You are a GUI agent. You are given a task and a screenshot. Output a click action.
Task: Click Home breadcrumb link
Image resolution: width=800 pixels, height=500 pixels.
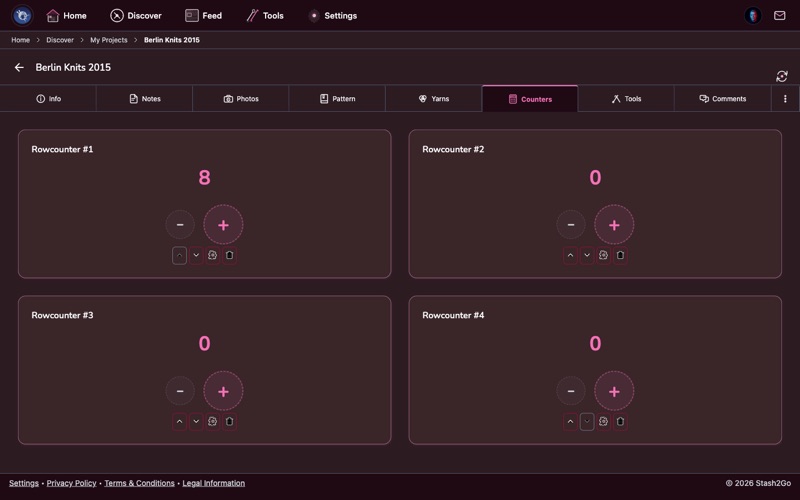click(20, 40)
